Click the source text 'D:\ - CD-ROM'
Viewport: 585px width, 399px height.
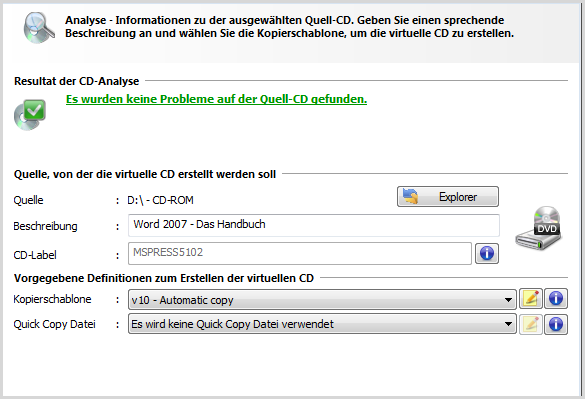(160, 200)
